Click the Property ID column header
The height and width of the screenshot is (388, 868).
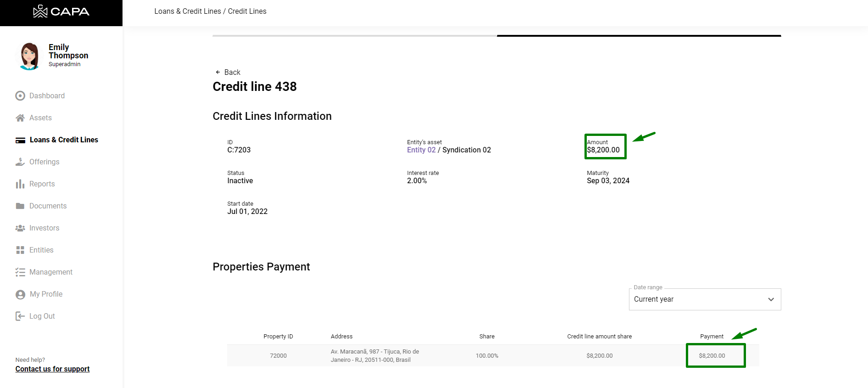[x=278, y=336]
